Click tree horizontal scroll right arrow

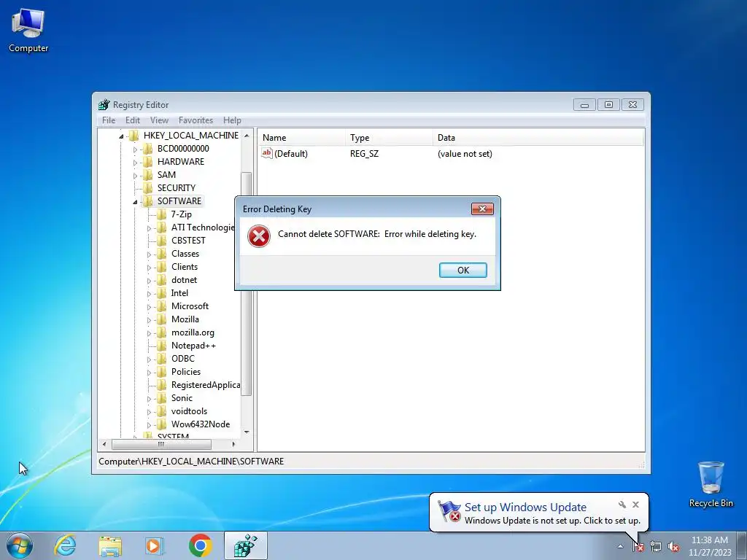coord(233,444)
